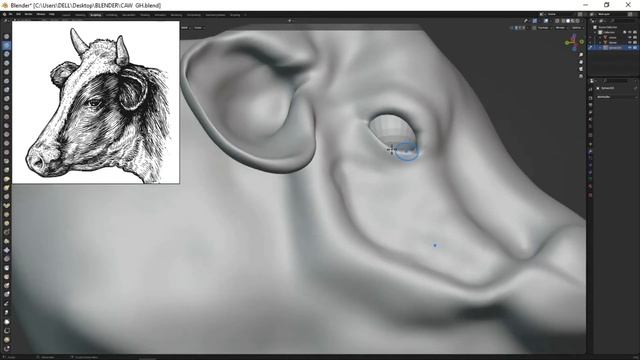640x360 pixels.
Task: Add a new workspace with plus button
Action: (245, 15)
